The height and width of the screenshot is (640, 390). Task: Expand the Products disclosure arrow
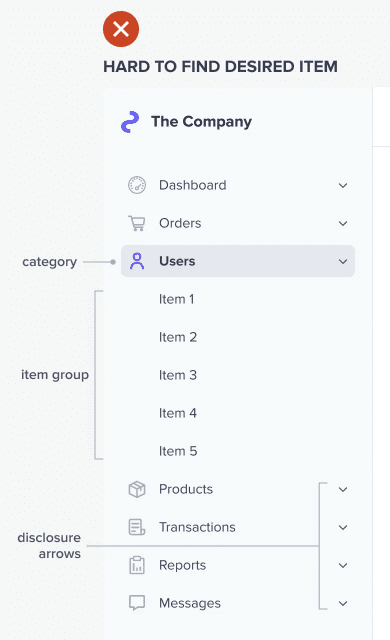point(343,489)
